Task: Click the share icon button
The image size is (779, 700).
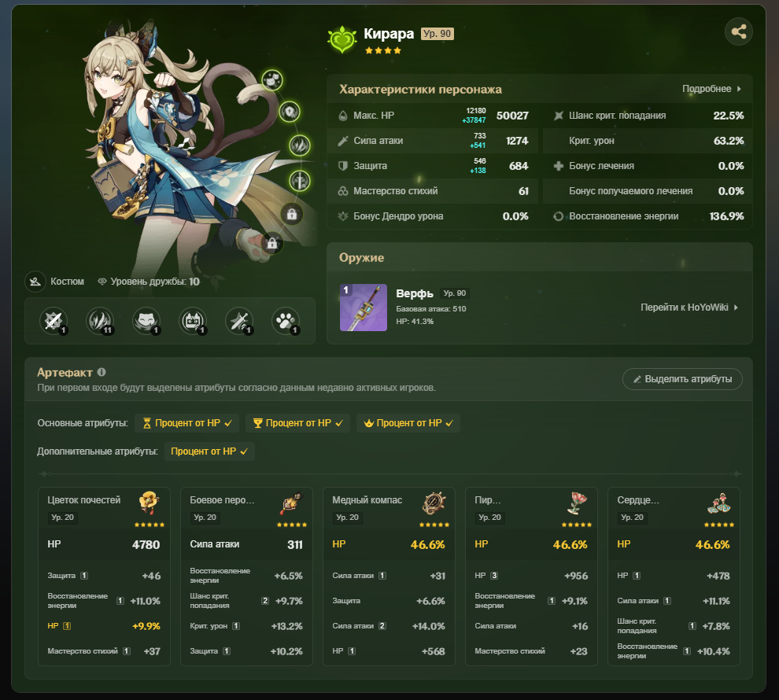Action: 738,31
